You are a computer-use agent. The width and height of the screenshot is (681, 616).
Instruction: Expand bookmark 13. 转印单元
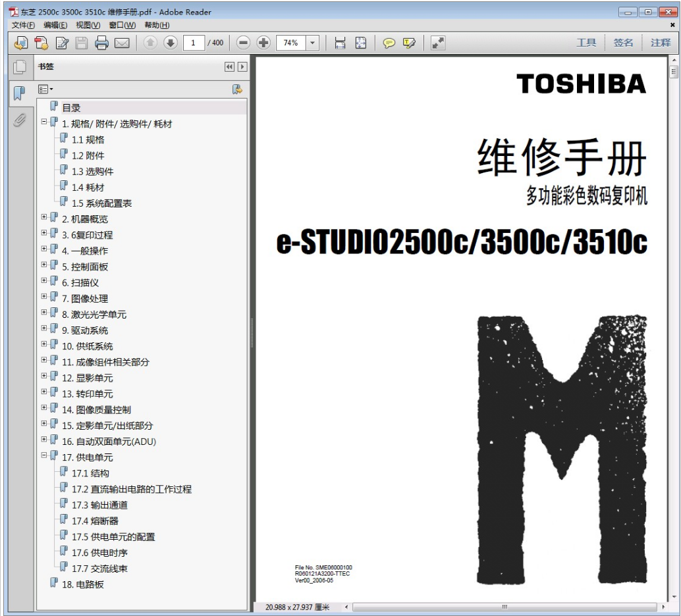(x=44, y=392)
